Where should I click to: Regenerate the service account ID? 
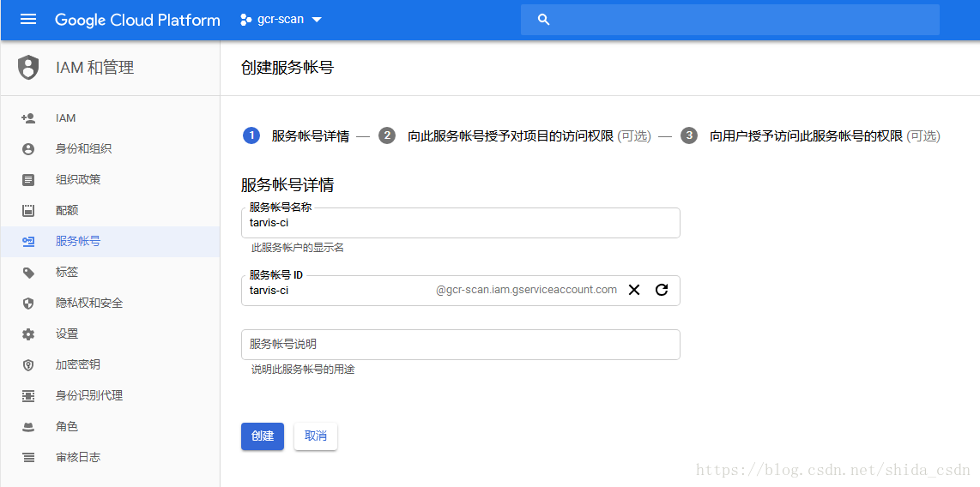[662, 290]
